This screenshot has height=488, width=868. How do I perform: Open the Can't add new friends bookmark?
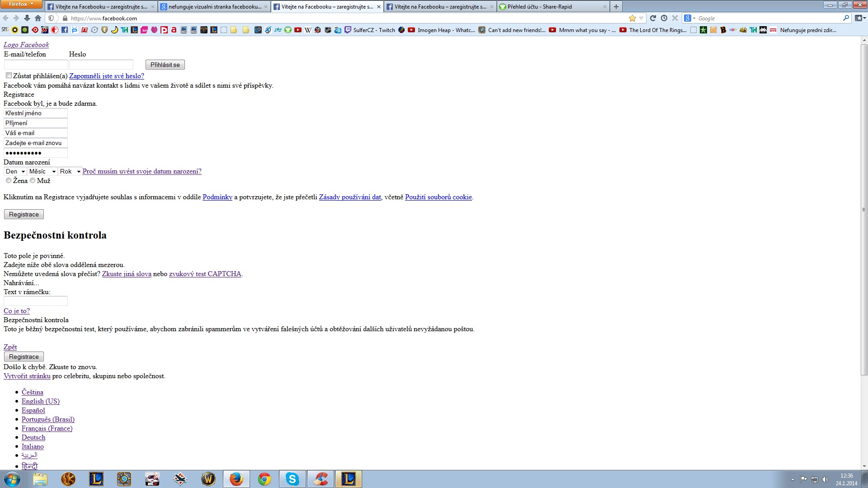tap(512, 30)
